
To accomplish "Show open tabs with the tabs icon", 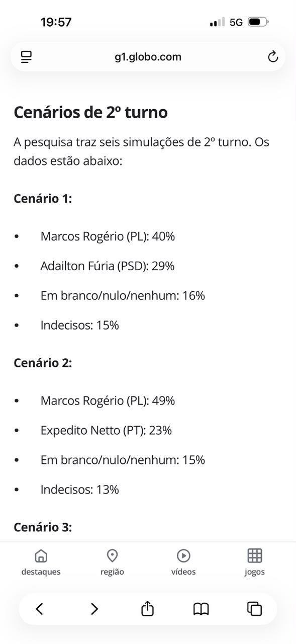I will 255,609.
